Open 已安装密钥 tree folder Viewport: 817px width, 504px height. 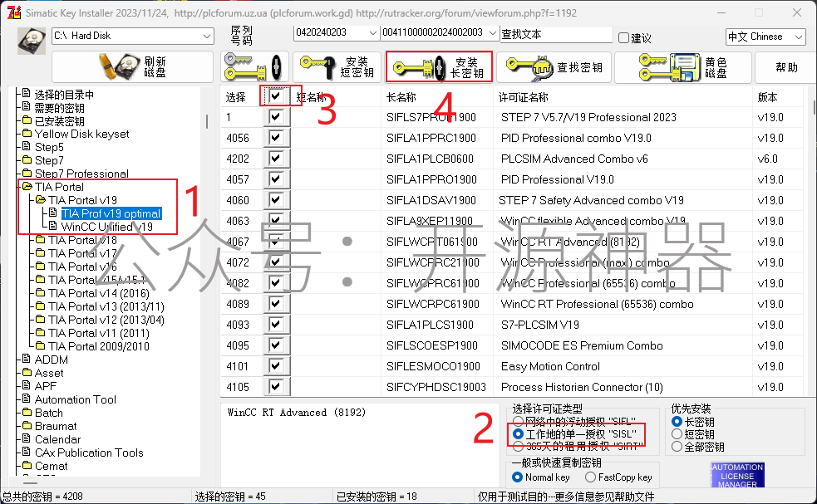(59, 121)
